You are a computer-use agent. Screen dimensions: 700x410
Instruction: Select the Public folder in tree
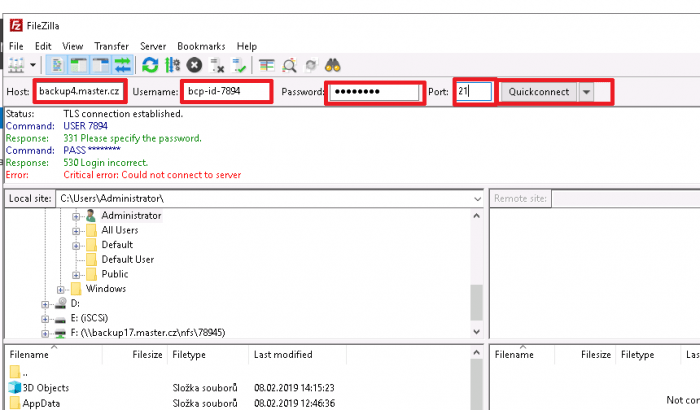pyautogui.click(x=115, y=274)
